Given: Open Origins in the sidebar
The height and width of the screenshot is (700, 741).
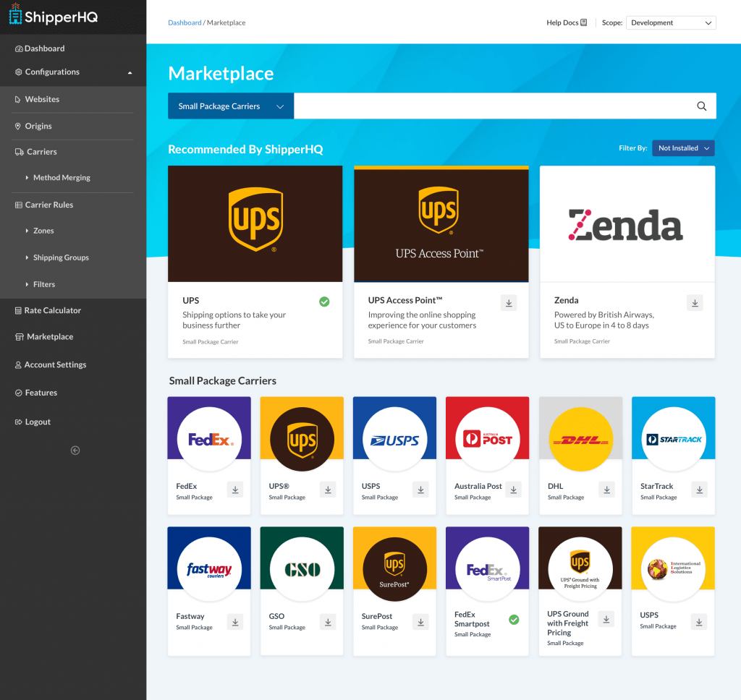Looking at the screenshot, I should coord(33,126).
